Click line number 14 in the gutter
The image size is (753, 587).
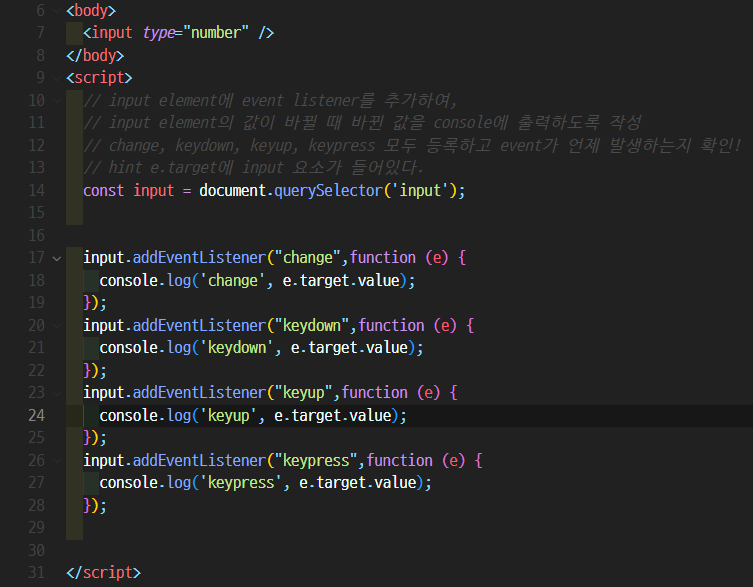(x=36, y=191)
